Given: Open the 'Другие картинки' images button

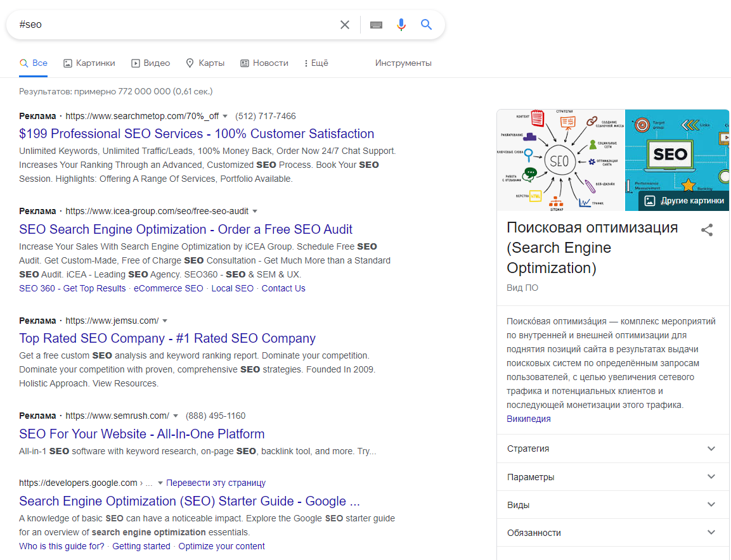Looking at the screenshot, I should (684, 201).
